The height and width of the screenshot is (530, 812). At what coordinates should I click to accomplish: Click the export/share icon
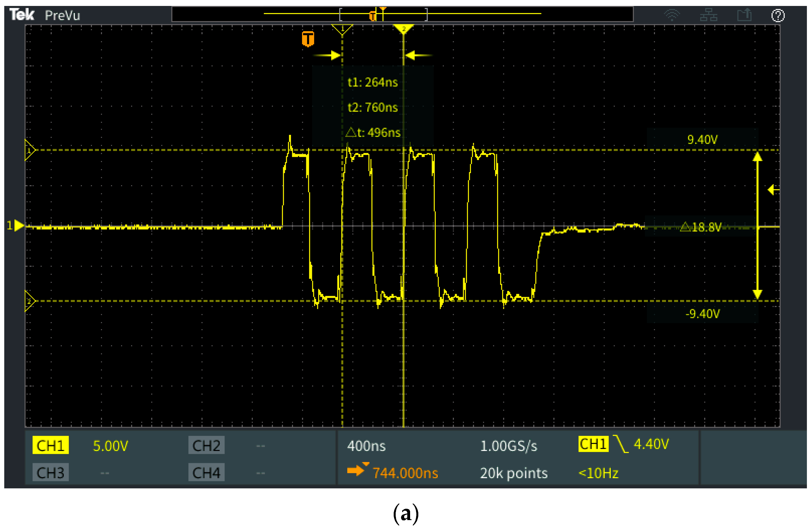744,15
